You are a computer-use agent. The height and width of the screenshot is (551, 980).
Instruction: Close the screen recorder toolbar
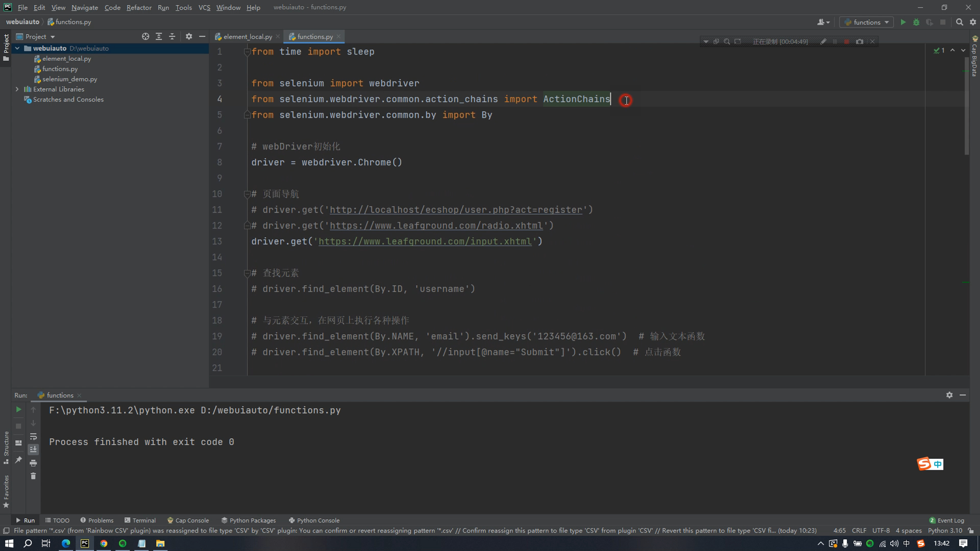872,41
